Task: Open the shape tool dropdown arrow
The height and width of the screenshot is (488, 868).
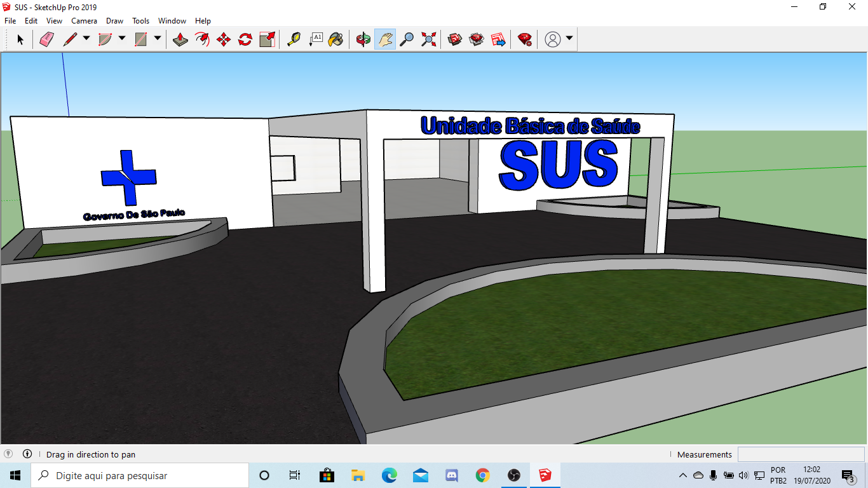Action: pos(158,39)
